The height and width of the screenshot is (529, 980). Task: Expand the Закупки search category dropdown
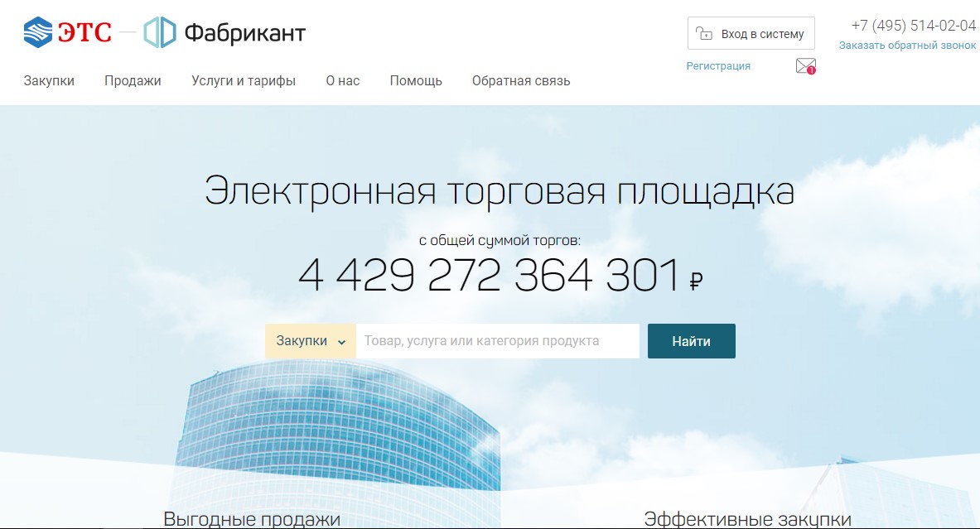pos(311,341)
